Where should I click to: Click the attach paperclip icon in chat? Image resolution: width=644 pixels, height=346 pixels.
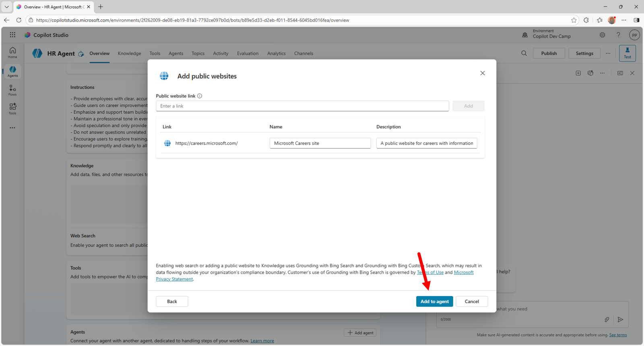(607, 319)
